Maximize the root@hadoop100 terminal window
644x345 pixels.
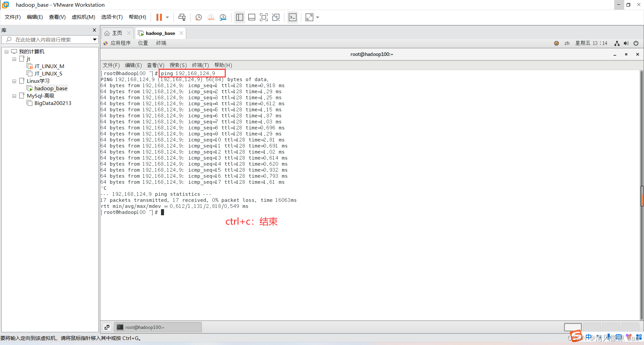click(x=626, y=54)
